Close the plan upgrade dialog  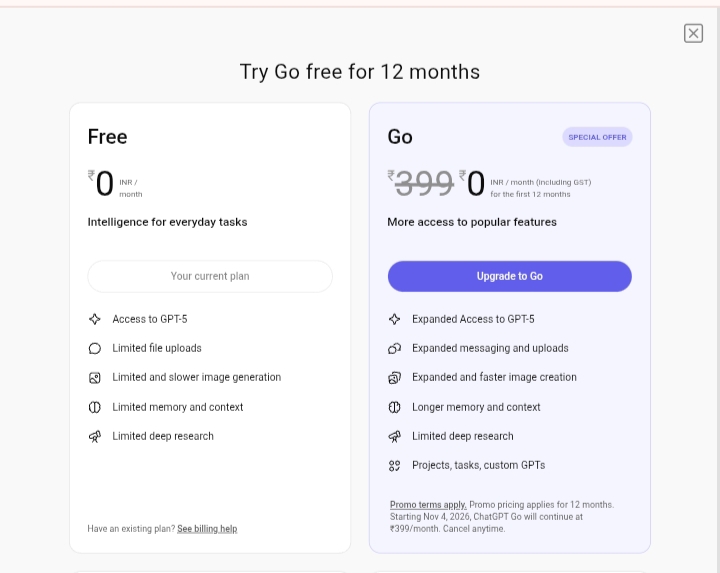pos(693,34)
